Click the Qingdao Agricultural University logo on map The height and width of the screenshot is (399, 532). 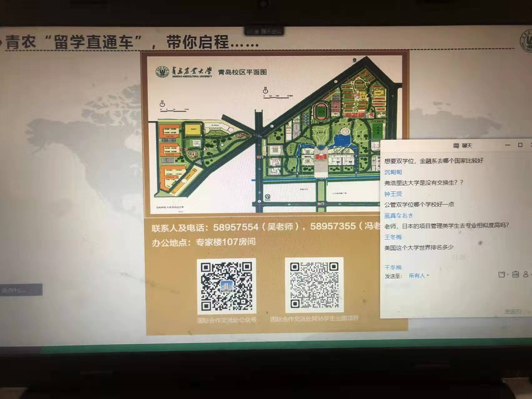tap(162, 72)
